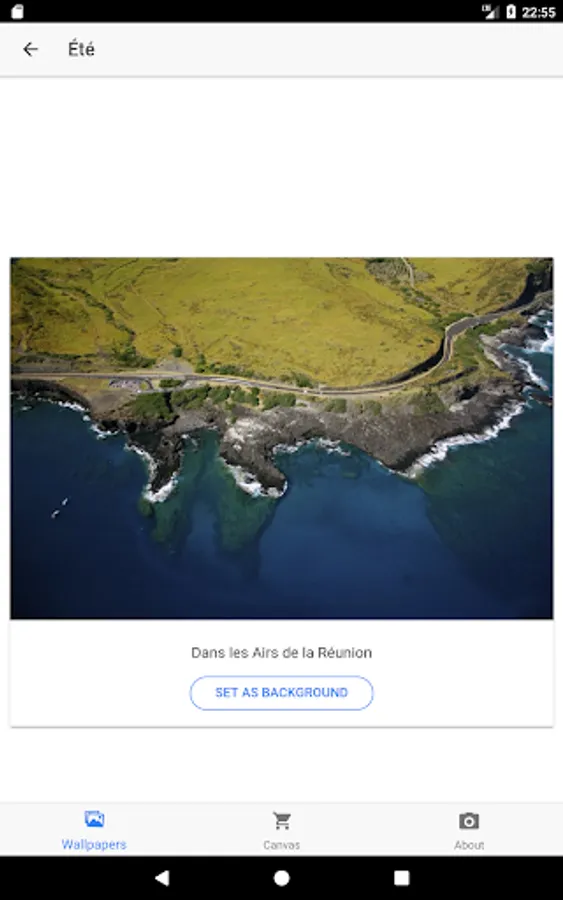
Task: Tap the Android home circle button
Action: point(281,878)
